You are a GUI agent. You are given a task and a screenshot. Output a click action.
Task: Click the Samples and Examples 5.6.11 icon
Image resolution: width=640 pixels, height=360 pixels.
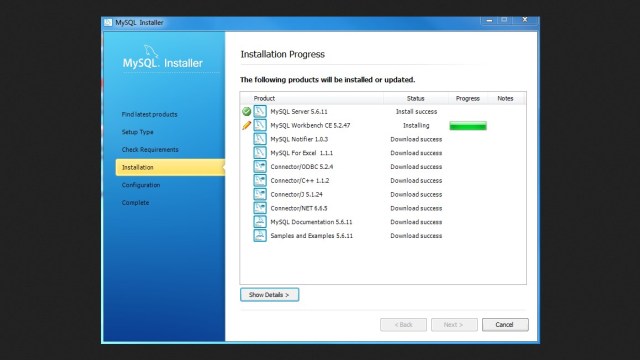260,236
